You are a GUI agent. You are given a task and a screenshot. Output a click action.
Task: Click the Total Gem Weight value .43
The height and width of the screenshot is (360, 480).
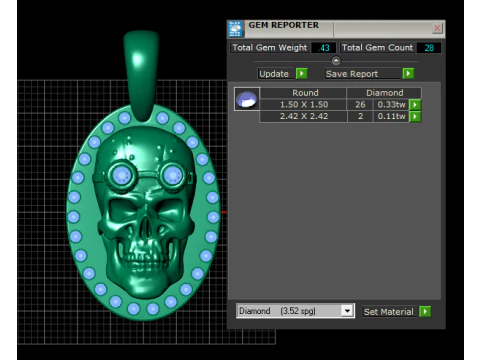(x=323, y=48)
